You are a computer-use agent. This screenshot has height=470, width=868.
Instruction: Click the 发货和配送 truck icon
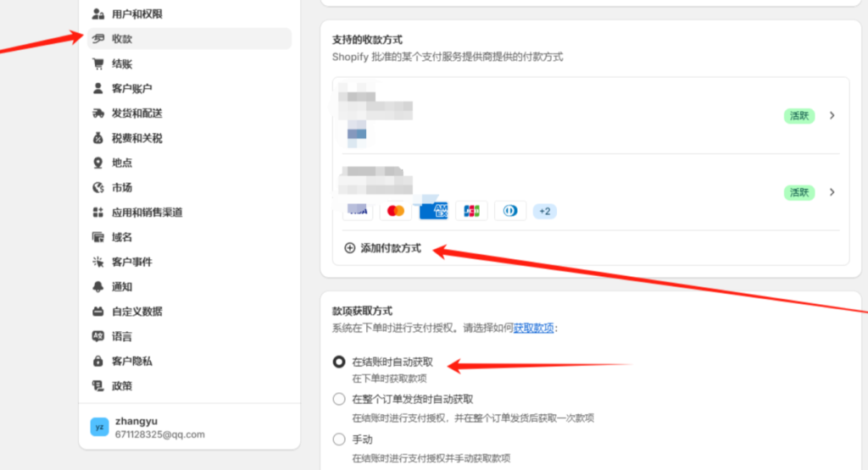coord(98,113)
